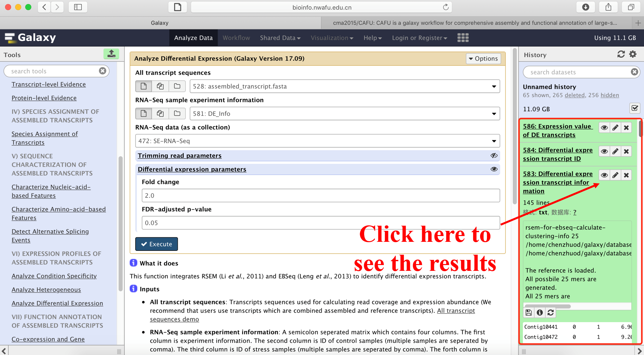Image resolution: width=644 pixels, height=355 pixels.
Task: Show browser downloads
Action: click(586, 7)
